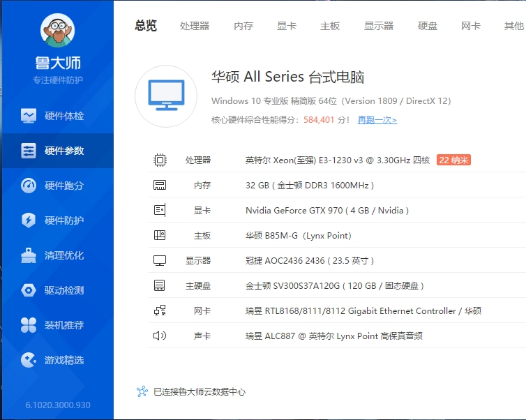Click the Nvidia GeForce GTX 970 text
526x420 pixels.
click(x=327, y=210)
